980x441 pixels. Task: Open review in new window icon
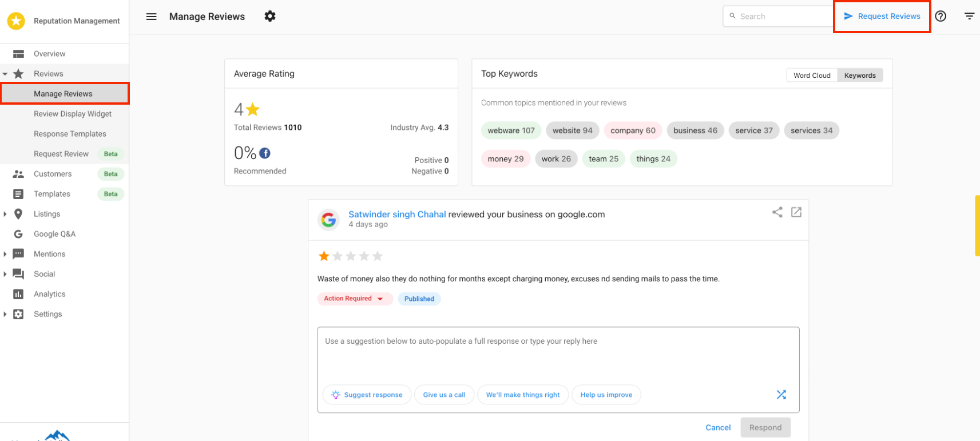(x=796, y=212)
